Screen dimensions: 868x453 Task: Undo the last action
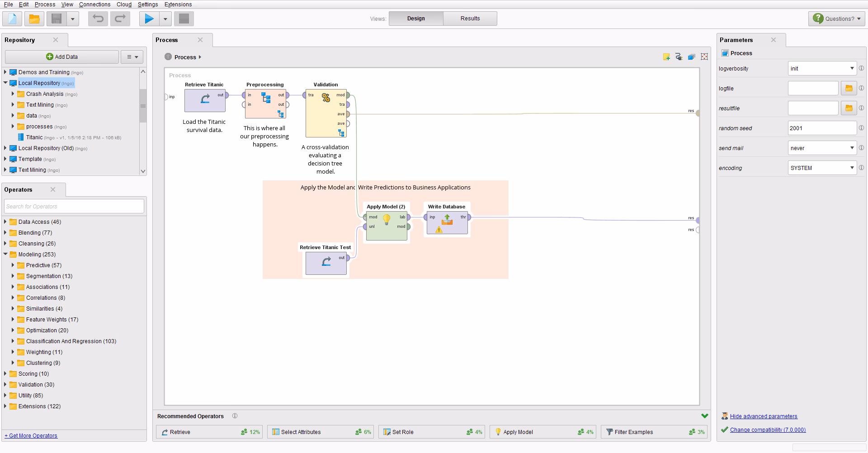97,19
